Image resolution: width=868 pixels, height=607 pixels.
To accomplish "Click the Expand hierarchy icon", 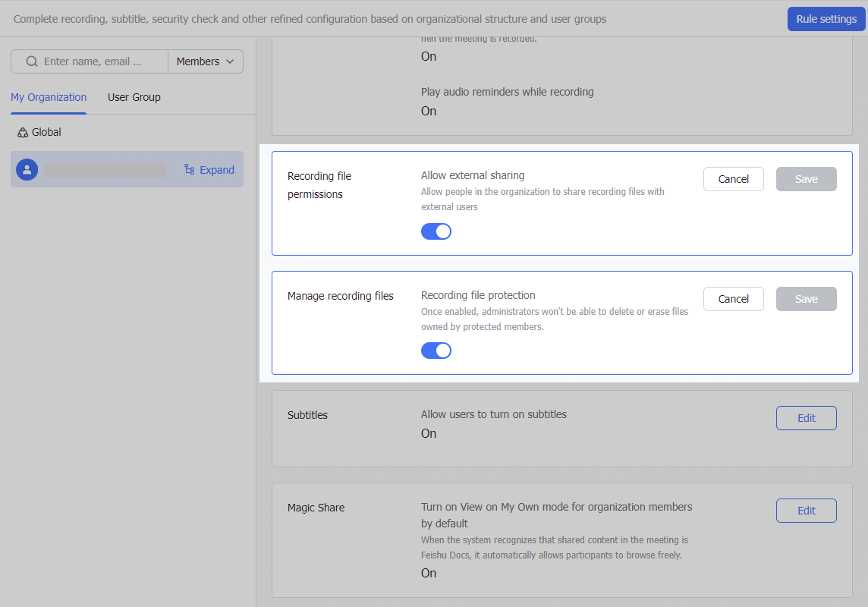I will point(190,169).
